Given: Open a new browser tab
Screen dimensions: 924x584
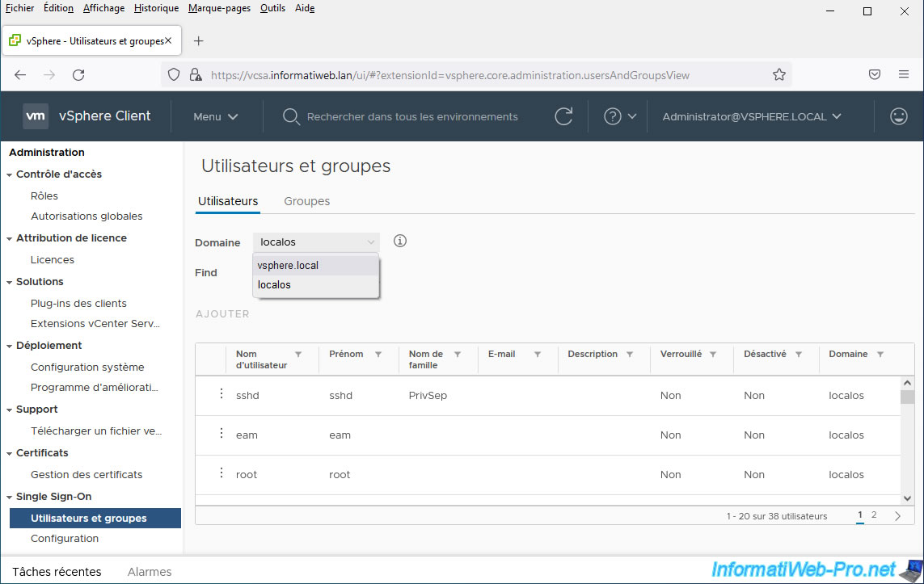Looking at the screenshot, I should click(x=199, y=40).
